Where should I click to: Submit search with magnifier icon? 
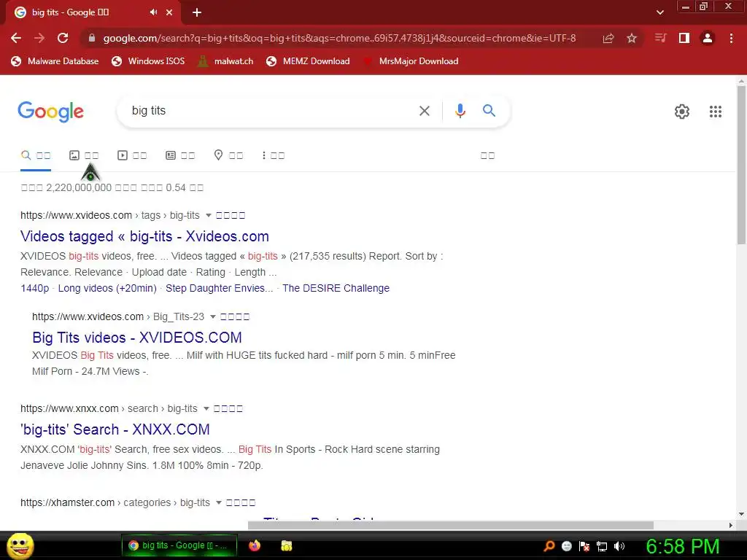(489, 111)
